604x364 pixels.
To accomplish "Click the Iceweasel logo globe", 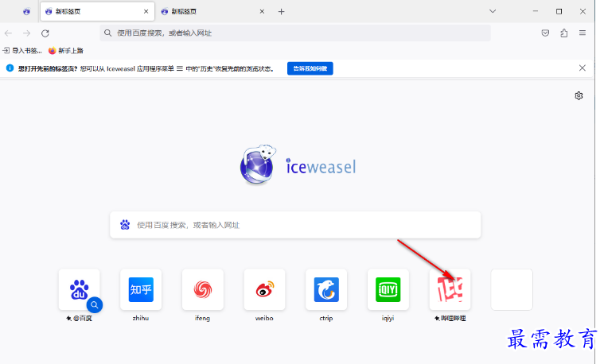I will [258, 165].
